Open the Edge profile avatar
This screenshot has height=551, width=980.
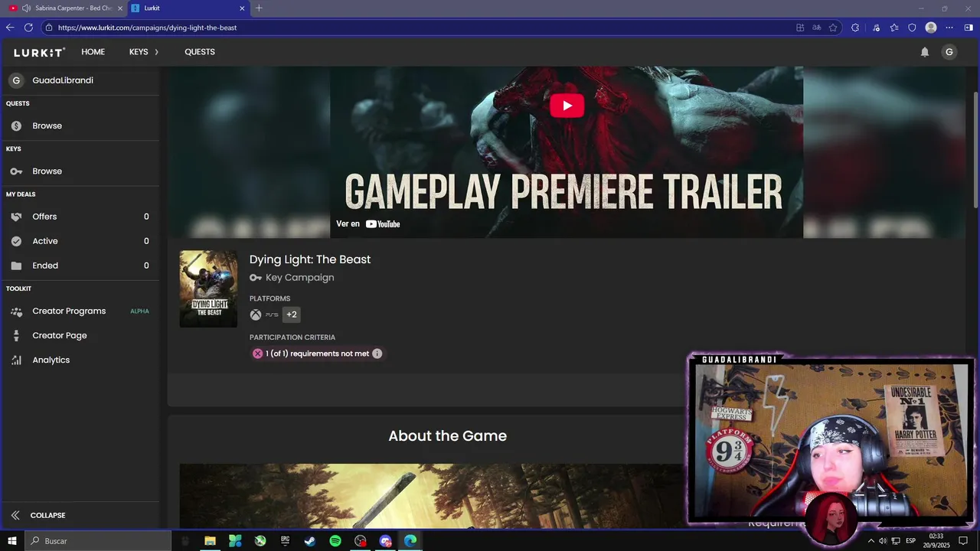[x=931, y=28]
